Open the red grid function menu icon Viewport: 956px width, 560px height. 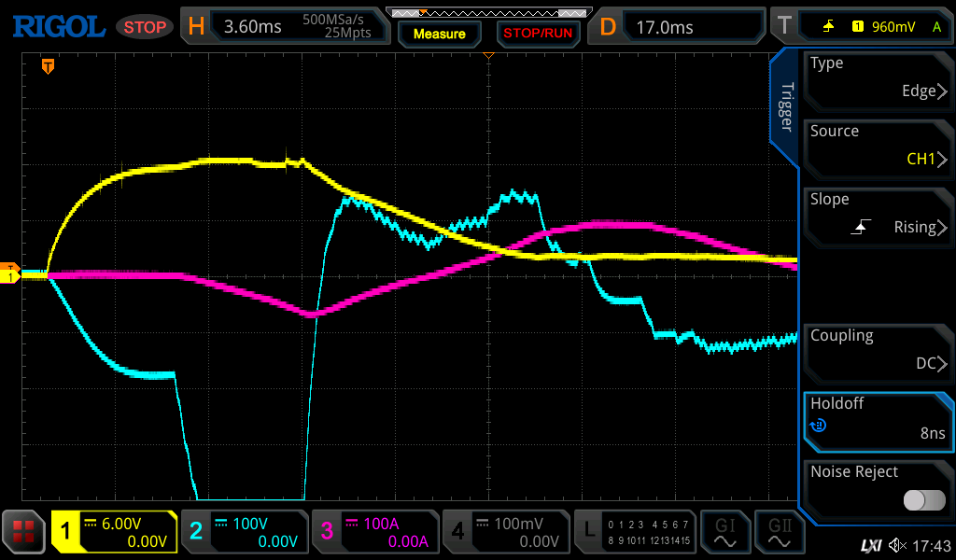pos(24,532)
